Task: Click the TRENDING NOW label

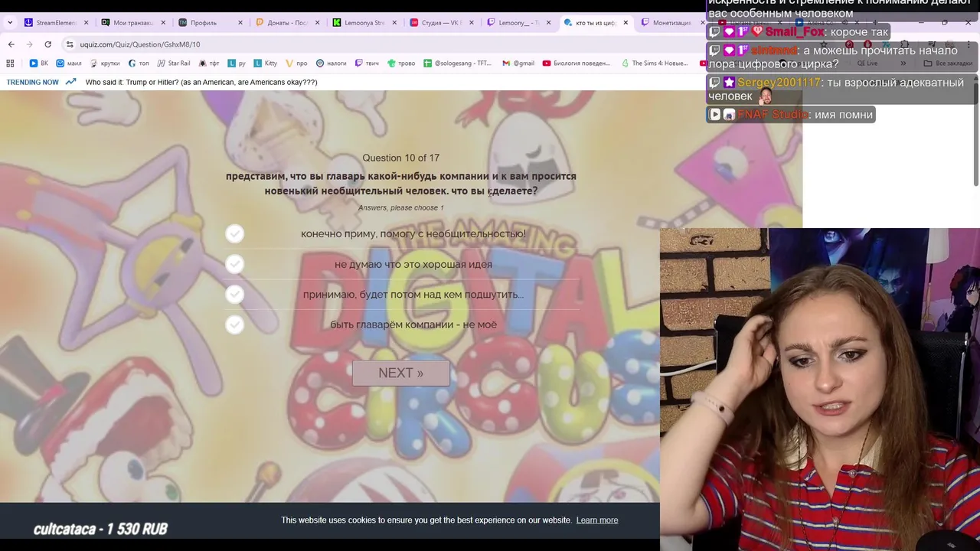Action: [33, 82]
